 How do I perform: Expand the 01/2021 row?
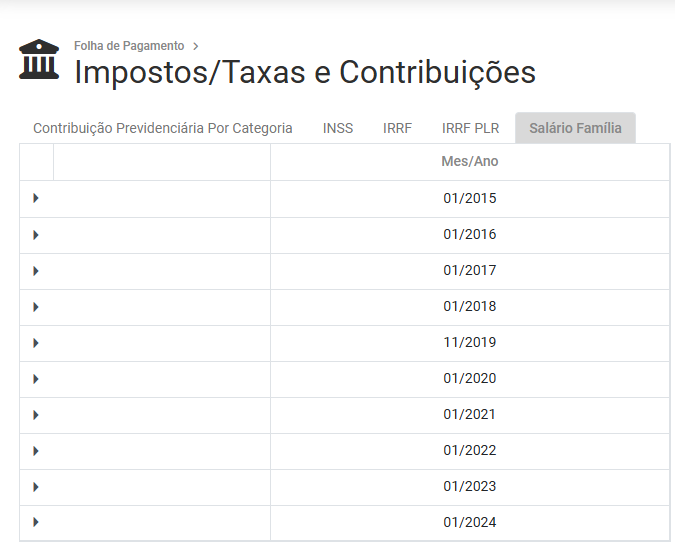coord(36,415)
